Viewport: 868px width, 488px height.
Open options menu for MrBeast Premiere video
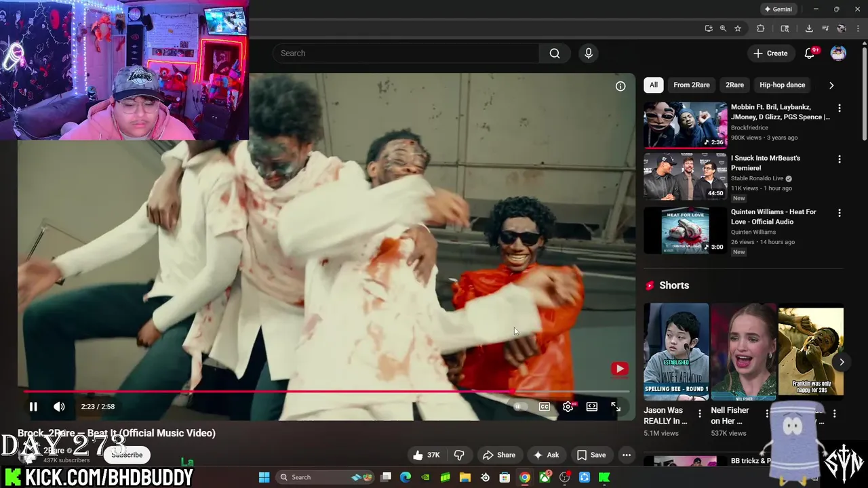click(x=840, y=159)
